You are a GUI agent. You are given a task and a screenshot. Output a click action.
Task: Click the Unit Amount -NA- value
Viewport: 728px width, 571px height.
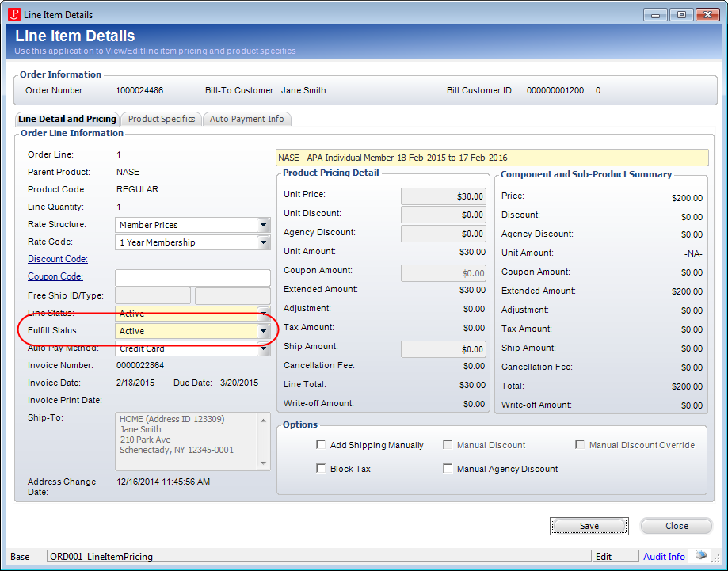tap(692, 254)
